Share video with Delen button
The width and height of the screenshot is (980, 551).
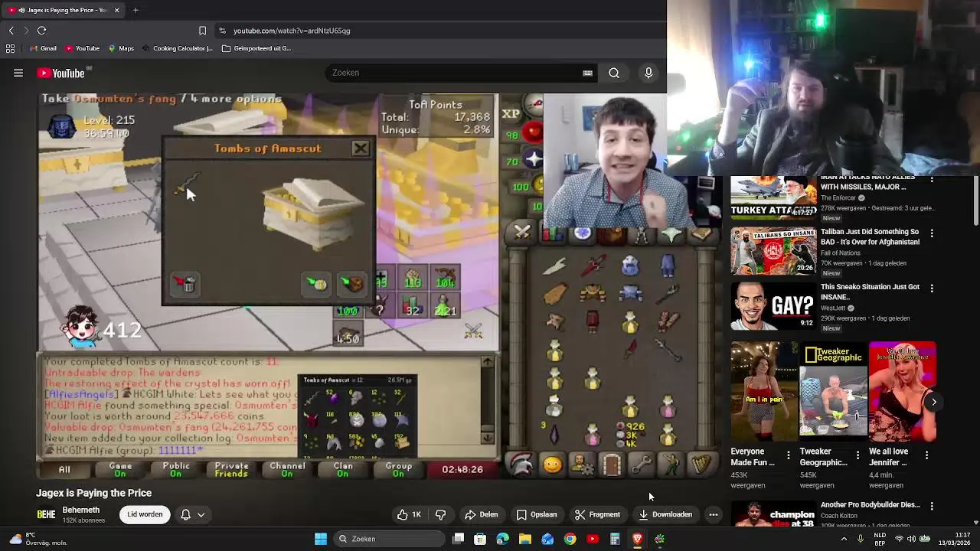482,515
